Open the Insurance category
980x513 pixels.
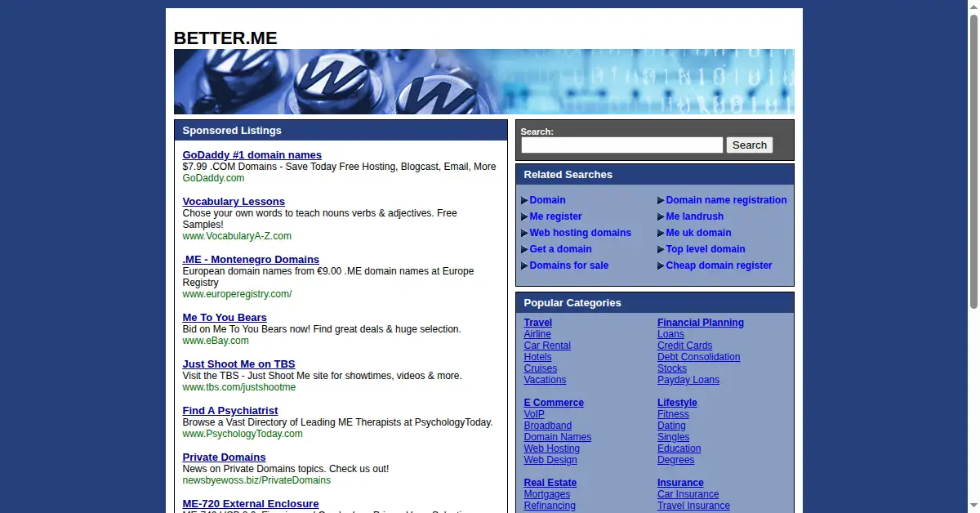[680, 483]
